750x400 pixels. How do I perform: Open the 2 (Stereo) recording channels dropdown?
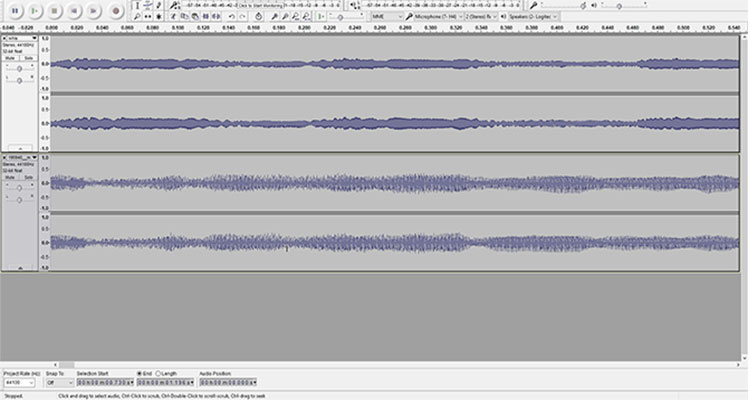(x=481, y=16)
